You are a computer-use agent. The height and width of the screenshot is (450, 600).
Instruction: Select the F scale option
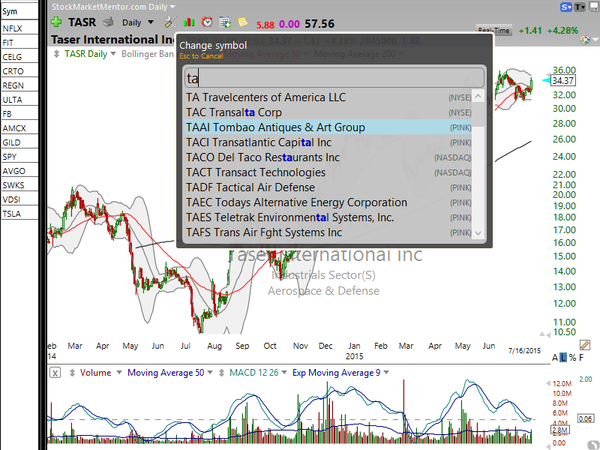[581, 358]
